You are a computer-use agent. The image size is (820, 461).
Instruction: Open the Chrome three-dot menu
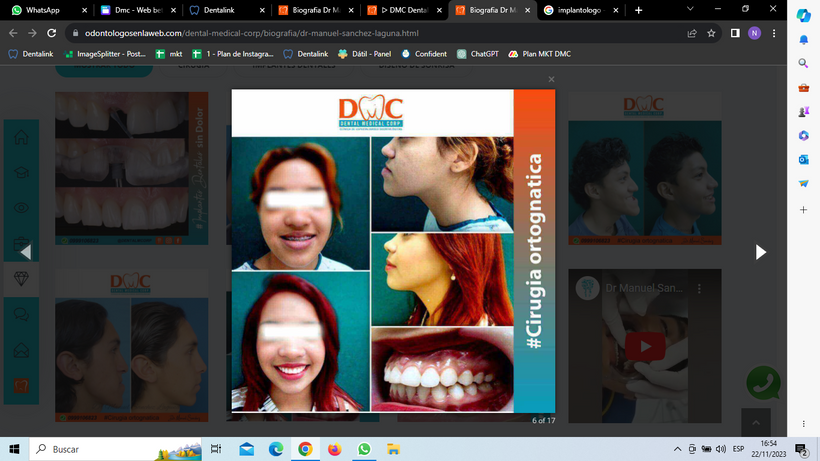774,32
